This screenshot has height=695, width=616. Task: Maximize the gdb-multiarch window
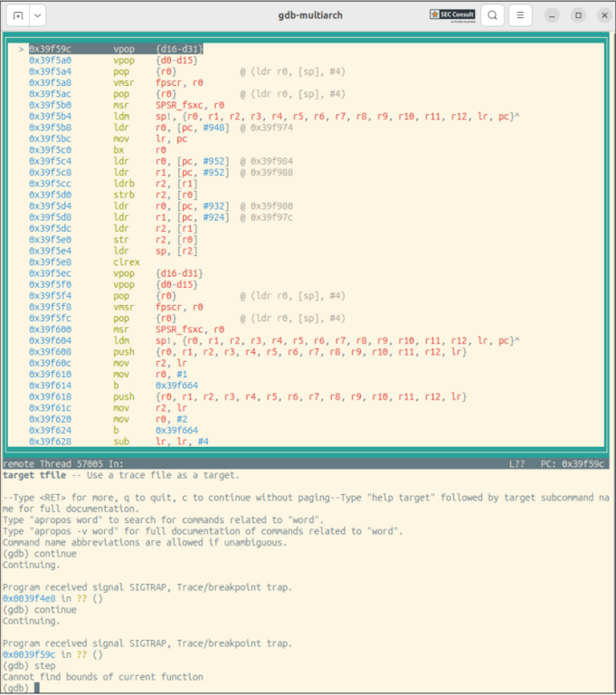click(x=578, y=15)
